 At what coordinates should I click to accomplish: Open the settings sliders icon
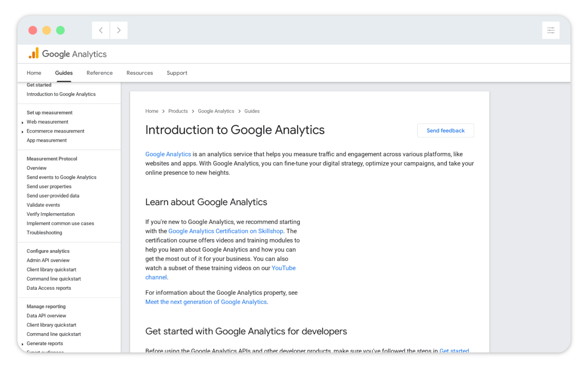coord(550,30)
